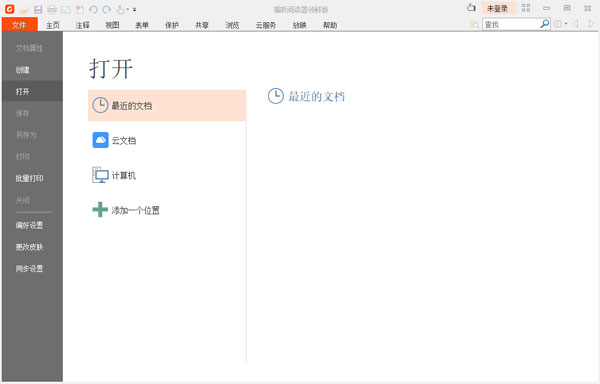Switch to the 保护 tab
Image resolution: width=600 pixels, height=384 pixels.
[172, 25]
